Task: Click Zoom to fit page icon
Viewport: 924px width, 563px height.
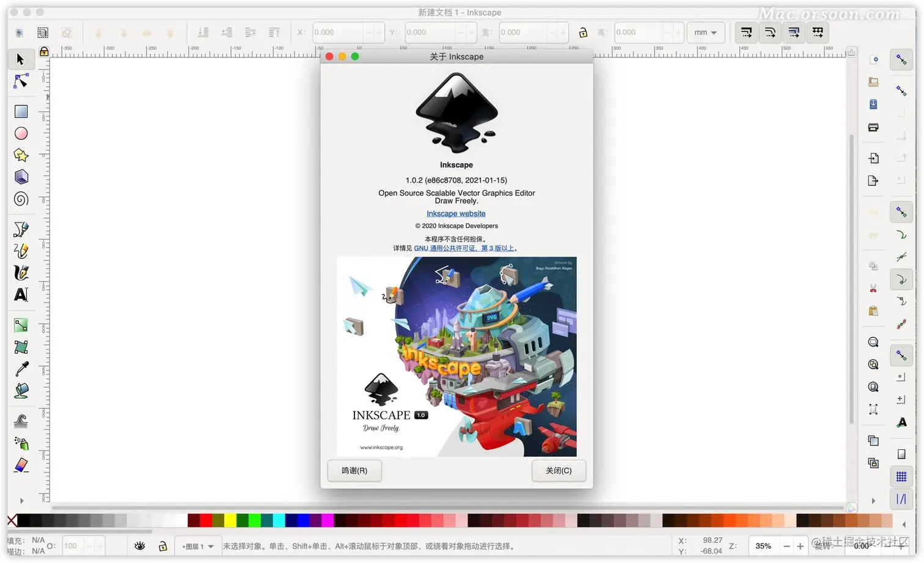Action: coord(873,386)
